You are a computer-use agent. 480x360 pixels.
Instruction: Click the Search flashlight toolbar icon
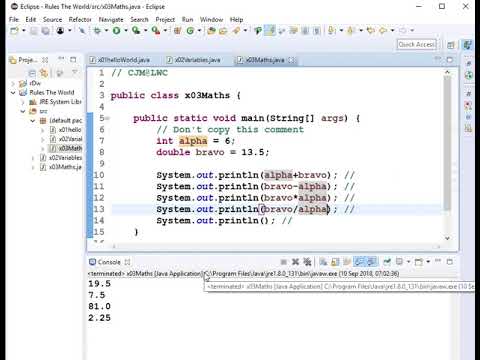coord(236,31)
